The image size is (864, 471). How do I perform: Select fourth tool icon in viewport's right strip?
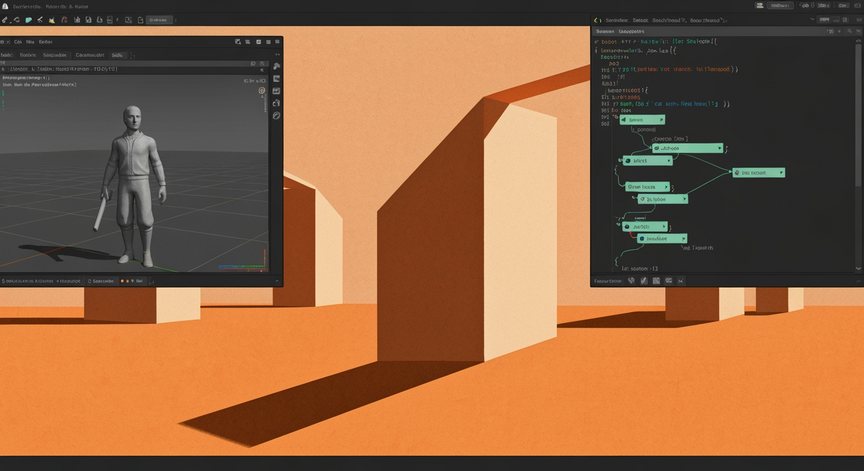(277, 103)
